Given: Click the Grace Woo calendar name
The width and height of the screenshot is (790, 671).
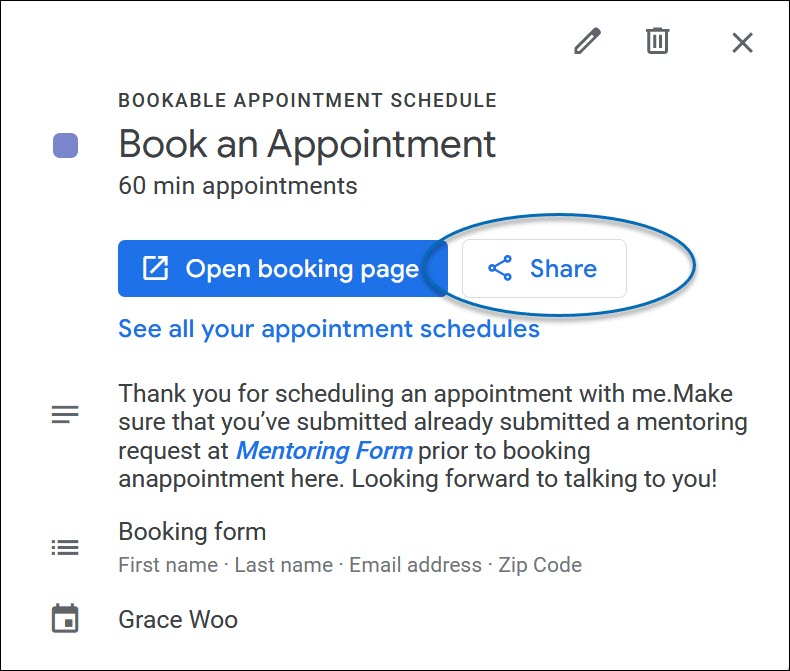Looking at the screenshot, I should [178, 620].
